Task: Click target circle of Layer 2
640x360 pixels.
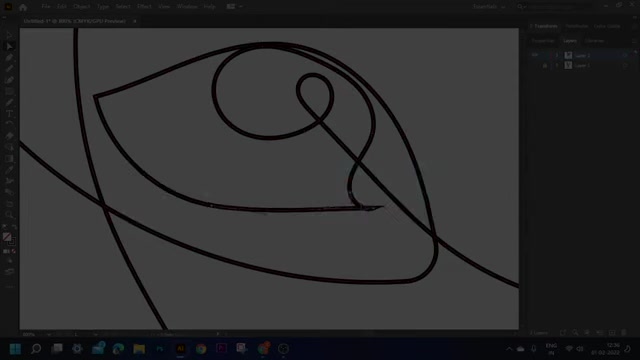Action: coord(625,56)
